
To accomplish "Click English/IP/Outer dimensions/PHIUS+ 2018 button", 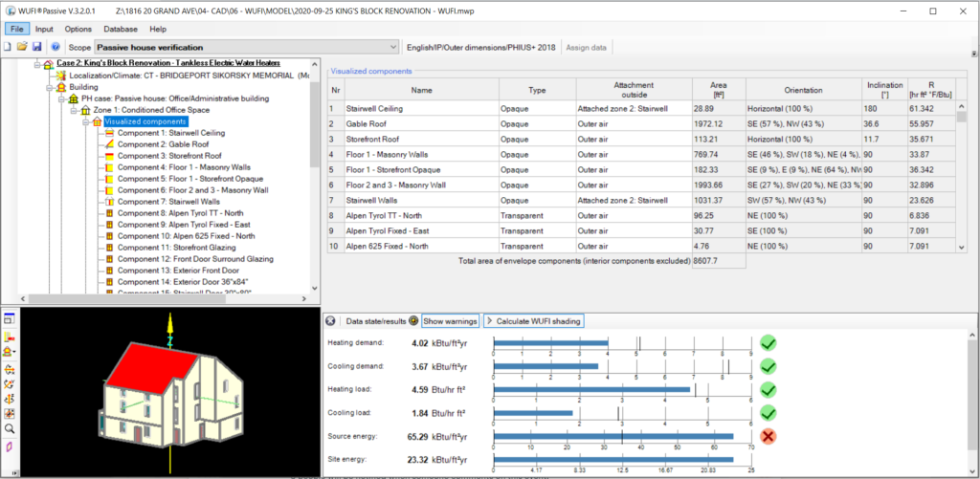I will pos(481,47).
